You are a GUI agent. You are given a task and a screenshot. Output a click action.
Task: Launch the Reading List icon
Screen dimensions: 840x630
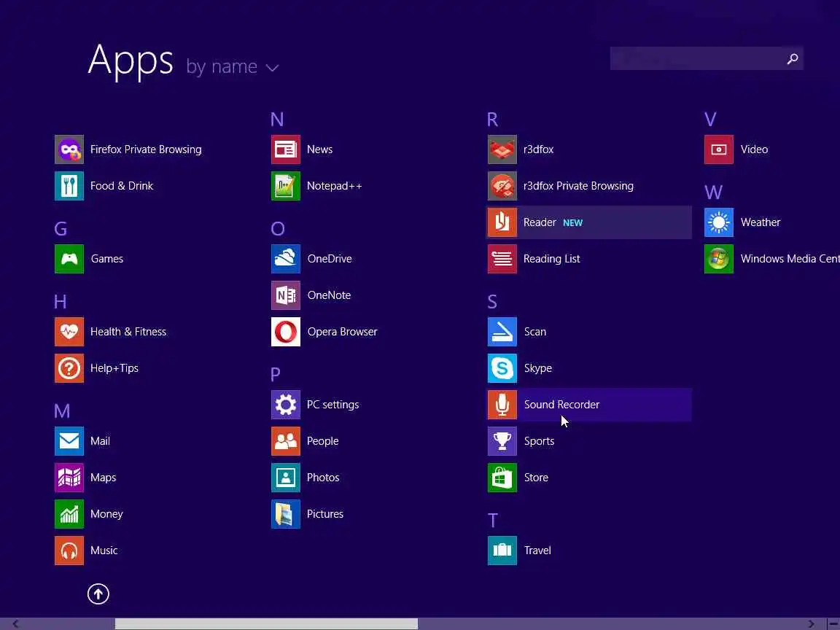[502, 259]
